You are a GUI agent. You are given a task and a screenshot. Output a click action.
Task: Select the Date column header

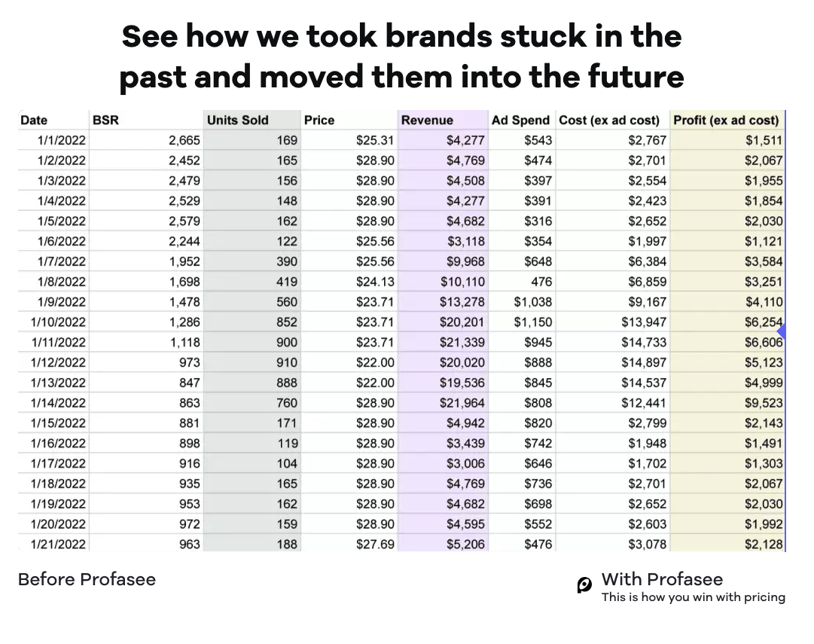tap(34, 120)
